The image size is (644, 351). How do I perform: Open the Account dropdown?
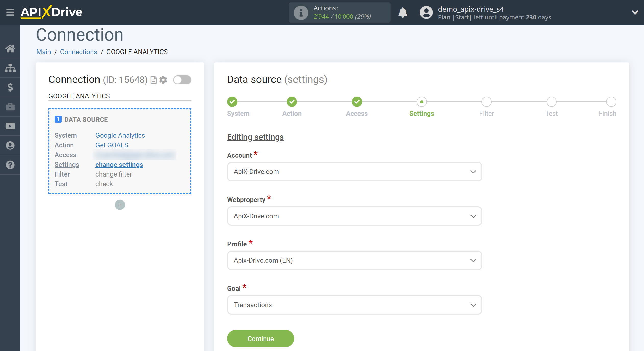354,172
